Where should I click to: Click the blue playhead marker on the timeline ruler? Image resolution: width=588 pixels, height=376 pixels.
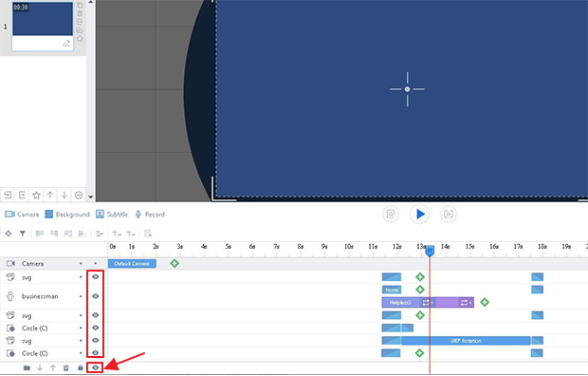430,251
